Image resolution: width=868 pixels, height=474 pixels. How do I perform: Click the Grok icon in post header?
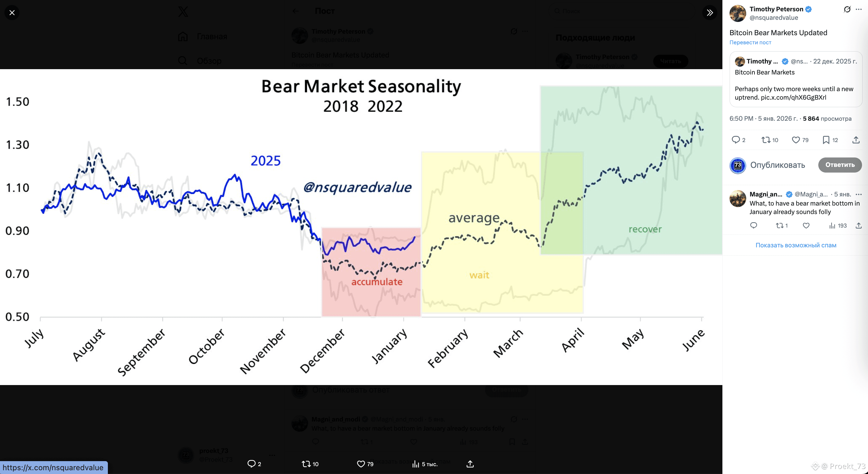(847, 9)
